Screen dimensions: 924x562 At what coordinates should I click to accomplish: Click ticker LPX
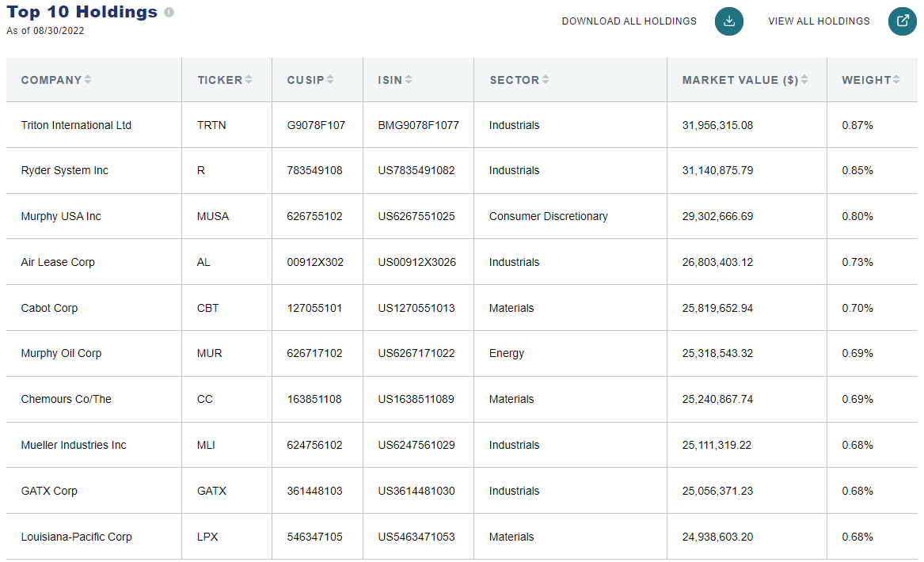tap(207, 537)
